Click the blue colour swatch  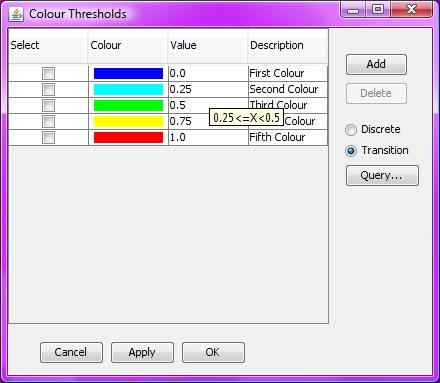[128, 73]
